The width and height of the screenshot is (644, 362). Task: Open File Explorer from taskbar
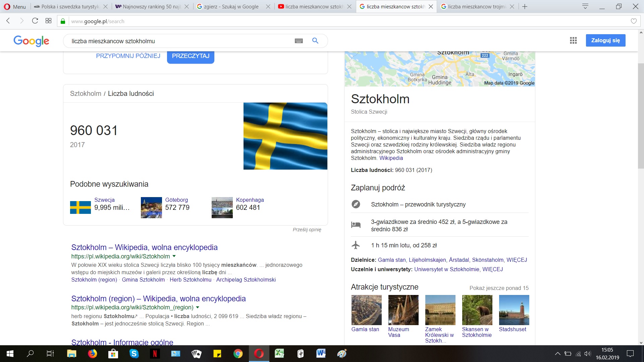[x=72, y=354]
